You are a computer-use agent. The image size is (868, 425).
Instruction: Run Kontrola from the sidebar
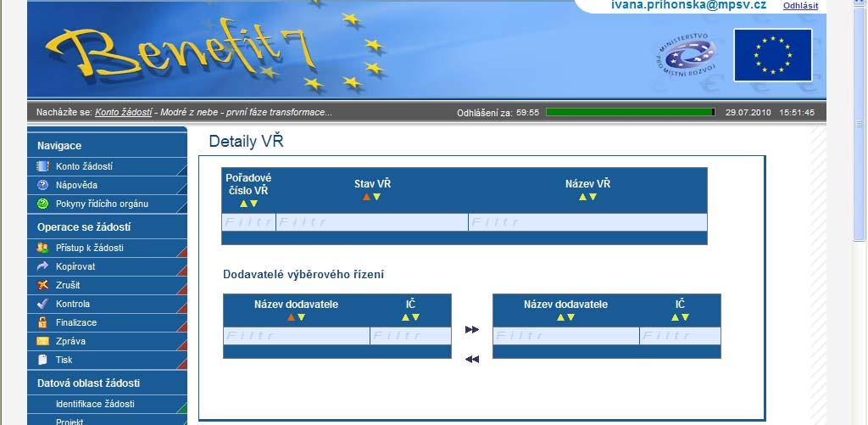[x=107, y=304]
